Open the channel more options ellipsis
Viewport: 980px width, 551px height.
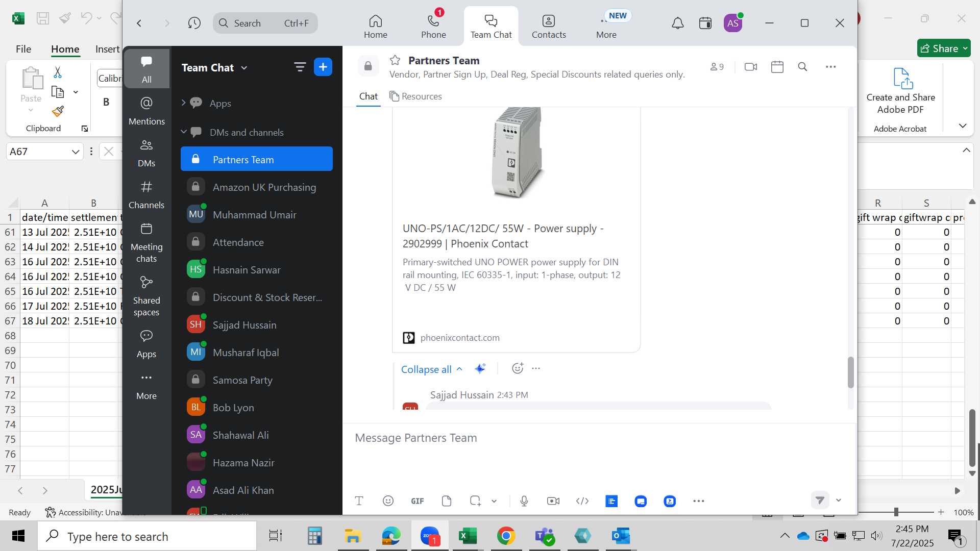830,67
